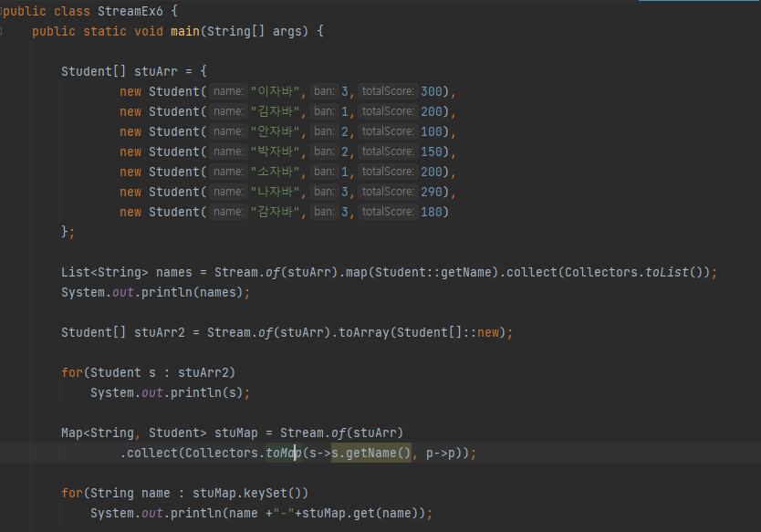Click the 'toArray' method call
The height and width of the screenshot is (532, 761).
[363, 332]
